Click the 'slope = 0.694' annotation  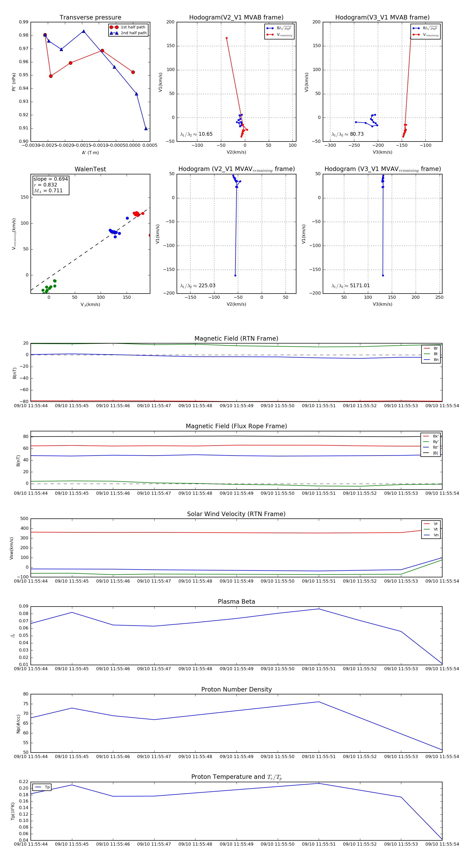pos(50,179)
